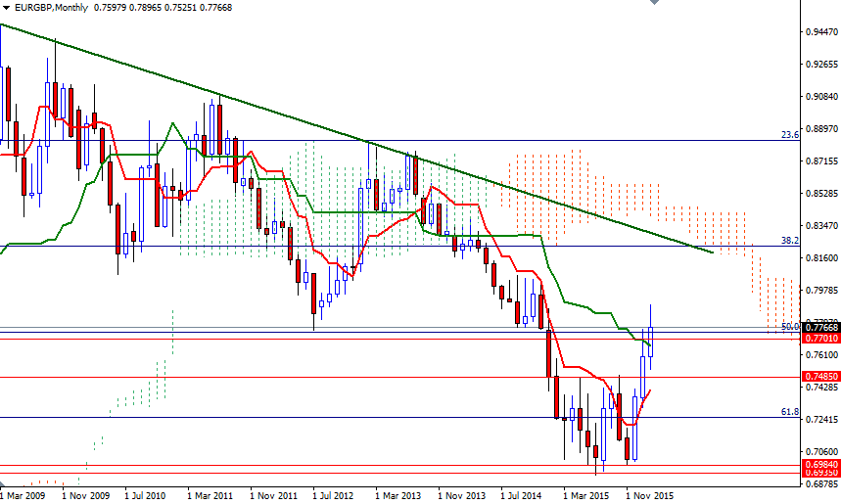Click the 1 Mar 2013 date label
This screenshot has height=504, width=841.
click(x=397, y=495)
